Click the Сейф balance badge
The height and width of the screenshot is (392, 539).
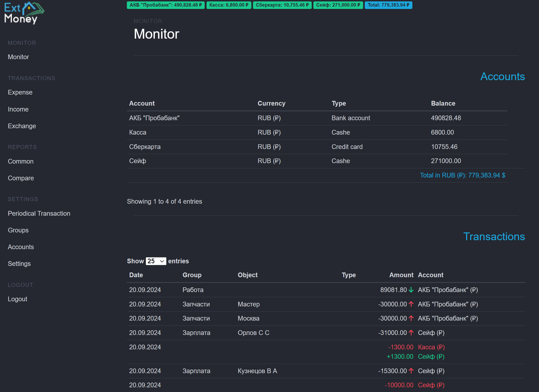[x=338, y=5]
